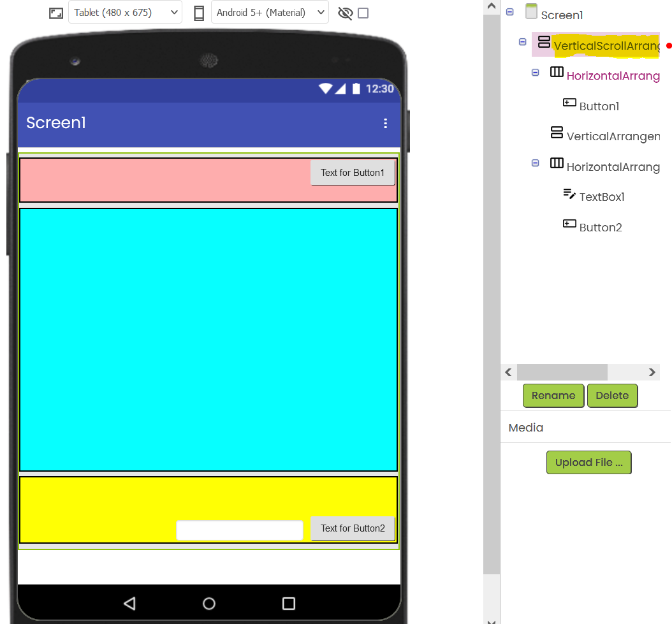
Task: Click the tree horizontal scrollbar right arrow
Action: click(652, 372)
